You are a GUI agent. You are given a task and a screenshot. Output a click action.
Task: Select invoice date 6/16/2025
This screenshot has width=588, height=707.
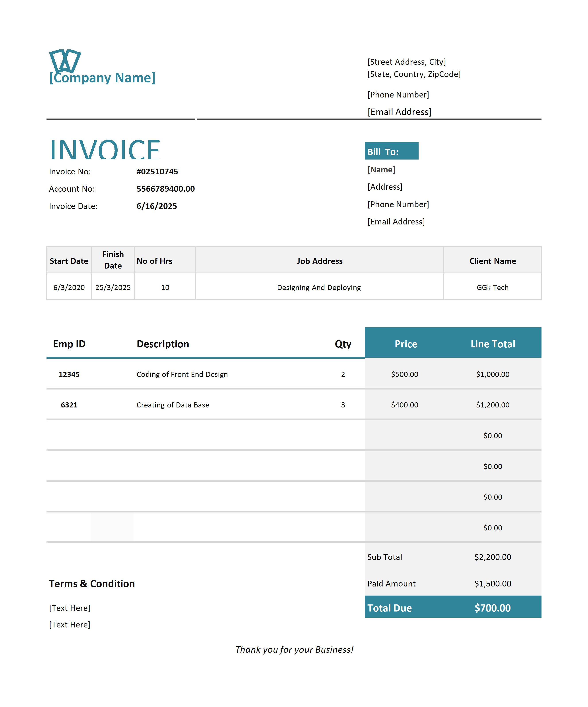point(157,206)
